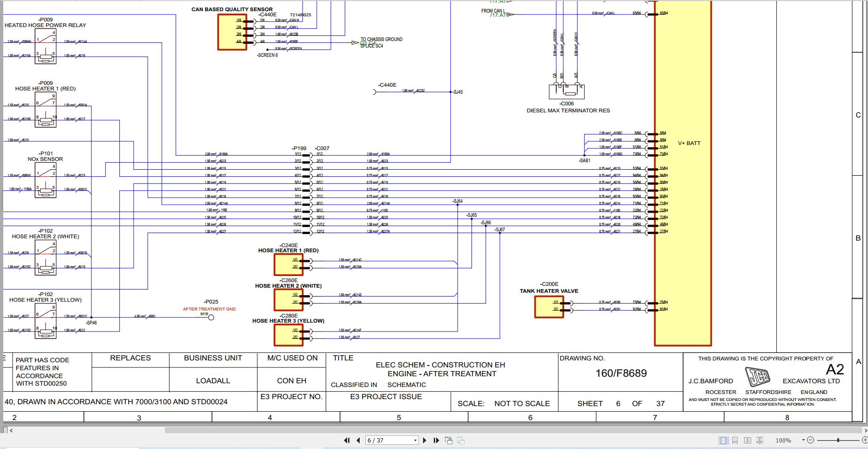Click the -SAB1 splice label

click(x=585, y=160)
